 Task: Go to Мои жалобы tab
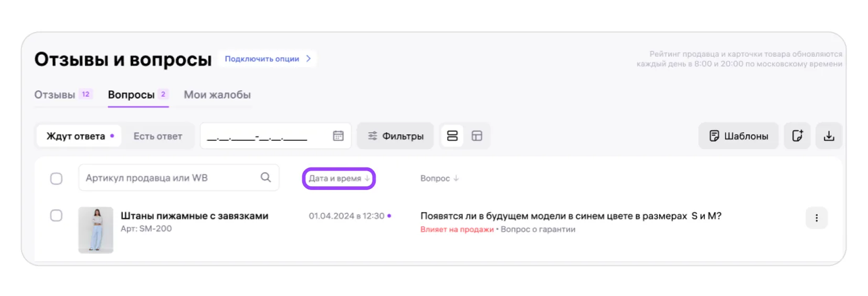pos(217,95)
